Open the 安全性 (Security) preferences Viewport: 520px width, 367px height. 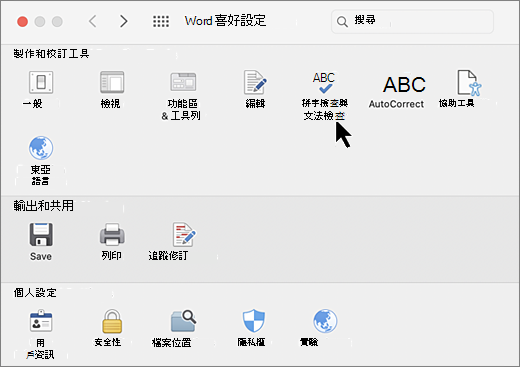(112, 321)
